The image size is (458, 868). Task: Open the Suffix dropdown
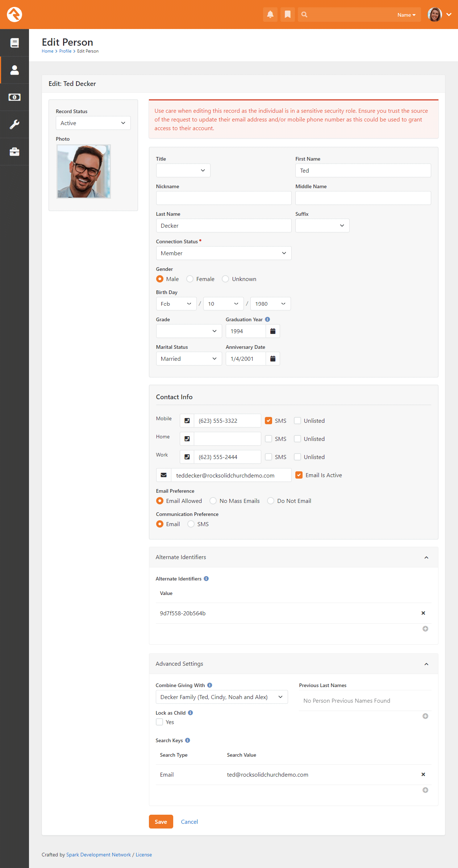click(x=322, y=226)
